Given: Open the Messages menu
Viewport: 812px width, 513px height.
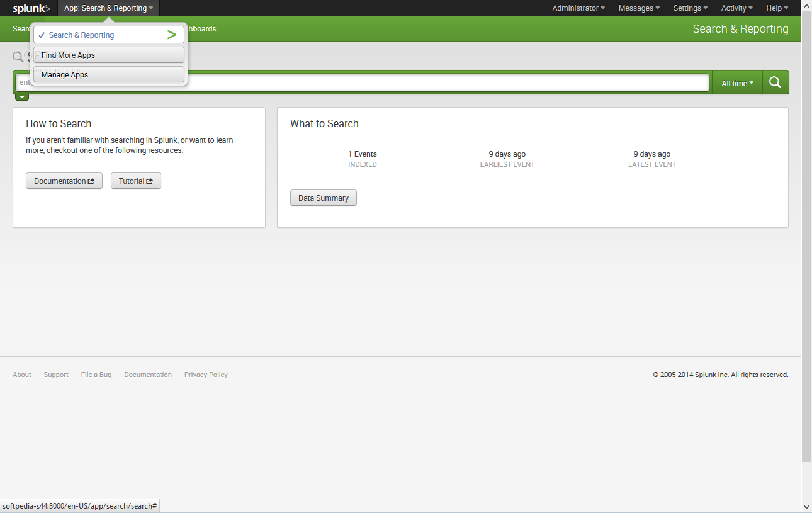Looking at the screenshot, I should 639,8.
